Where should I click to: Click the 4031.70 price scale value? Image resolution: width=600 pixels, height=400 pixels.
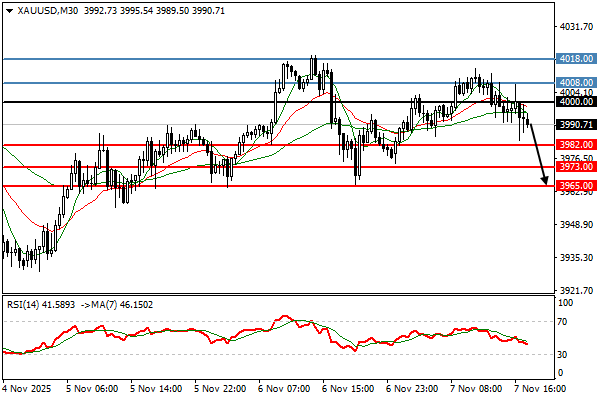[x=575, y=27]
